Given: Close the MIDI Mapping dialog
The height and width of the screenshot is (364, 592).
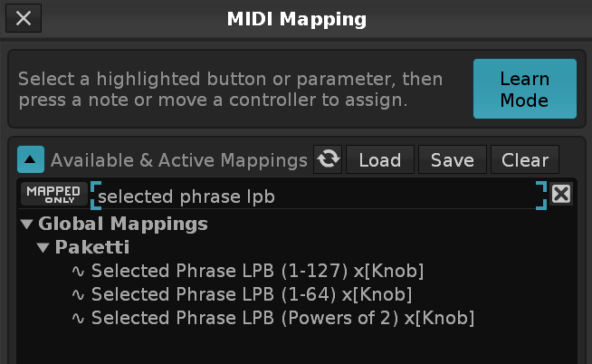Looking at the screenshot, I should 24,18.
